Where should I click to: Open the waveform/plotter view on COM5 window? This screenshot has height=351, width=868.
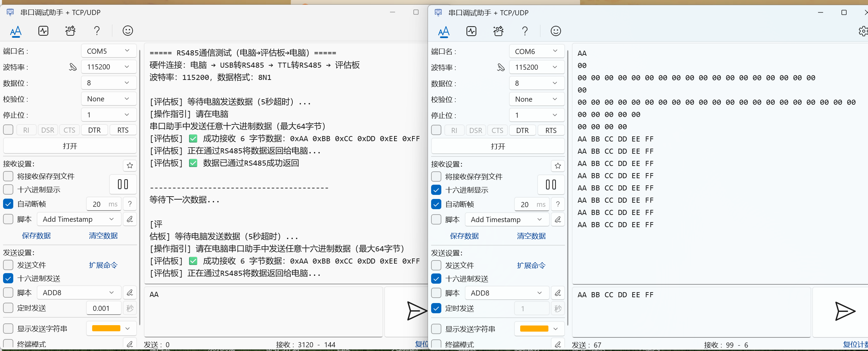point(43,31)
